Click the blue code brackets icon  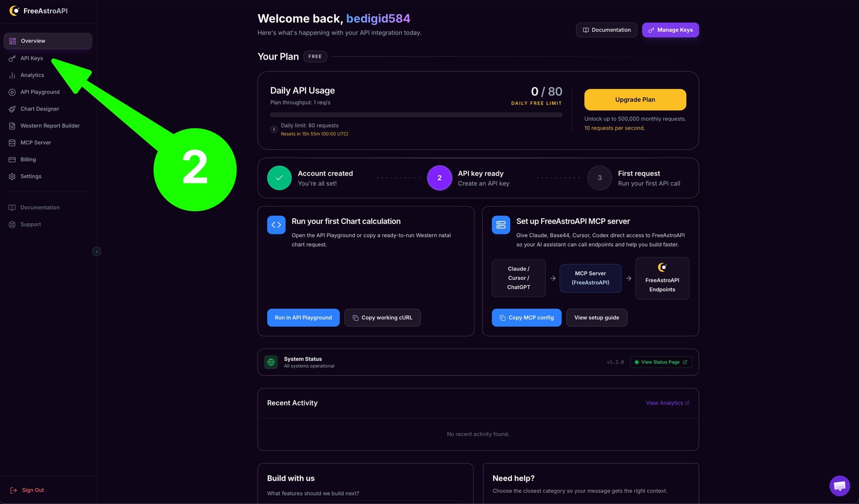[x=276, y=225]
